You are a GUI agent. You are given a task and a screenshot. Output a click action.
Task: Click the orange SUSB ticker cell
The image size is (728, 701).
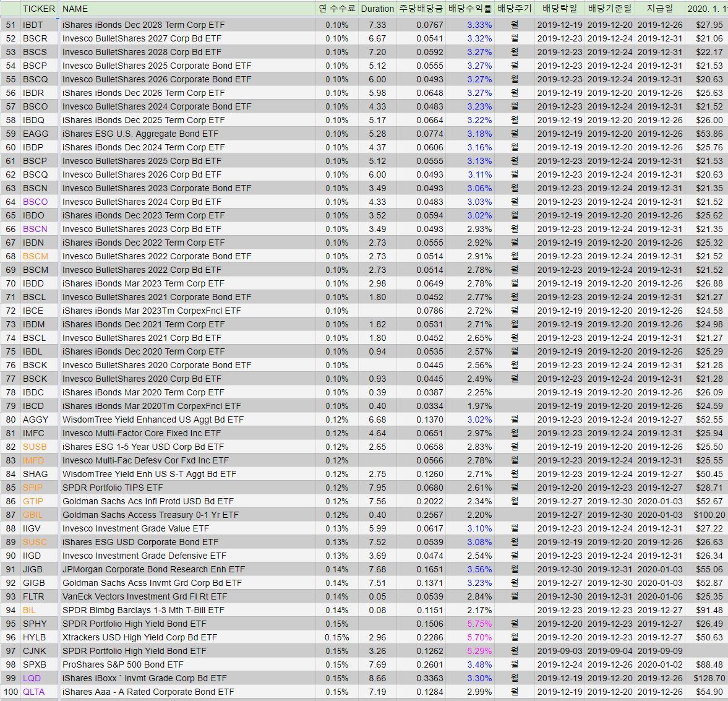[x=39, y=447]
